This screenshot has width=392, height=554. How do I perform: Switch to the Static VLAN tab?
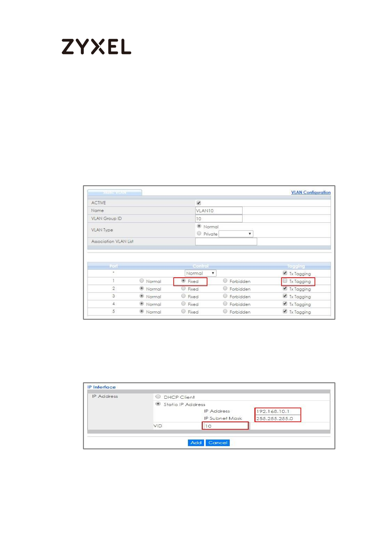click(x=115, y=192)
